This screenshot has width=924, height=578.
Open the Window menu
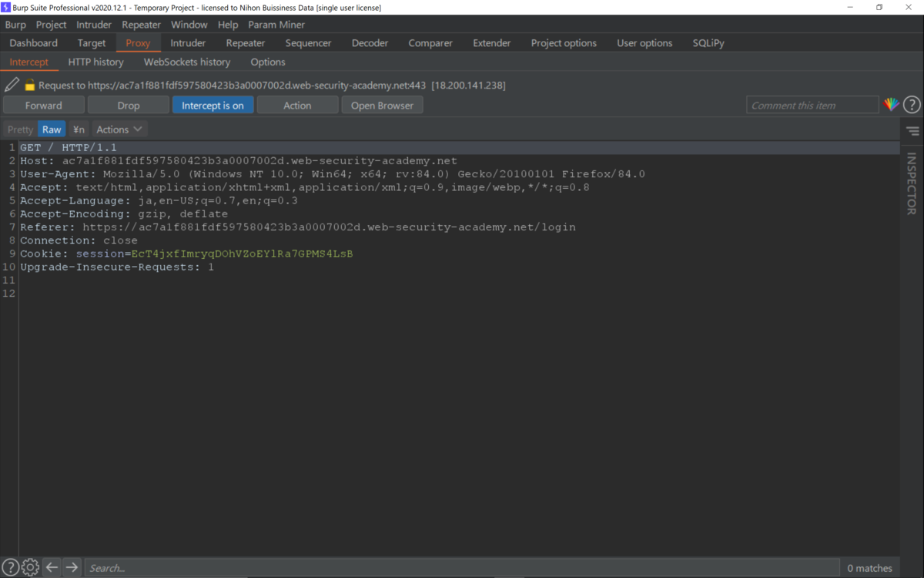[189, 25]
